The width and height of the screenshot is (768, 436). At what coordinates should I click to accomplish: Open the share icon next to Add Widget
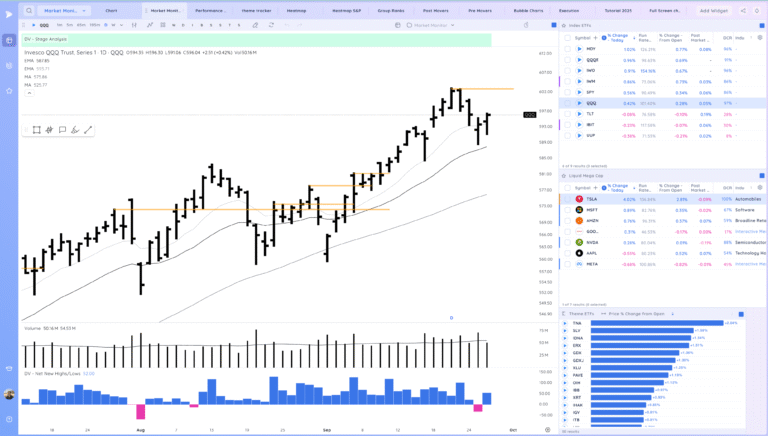coord(743,10)
